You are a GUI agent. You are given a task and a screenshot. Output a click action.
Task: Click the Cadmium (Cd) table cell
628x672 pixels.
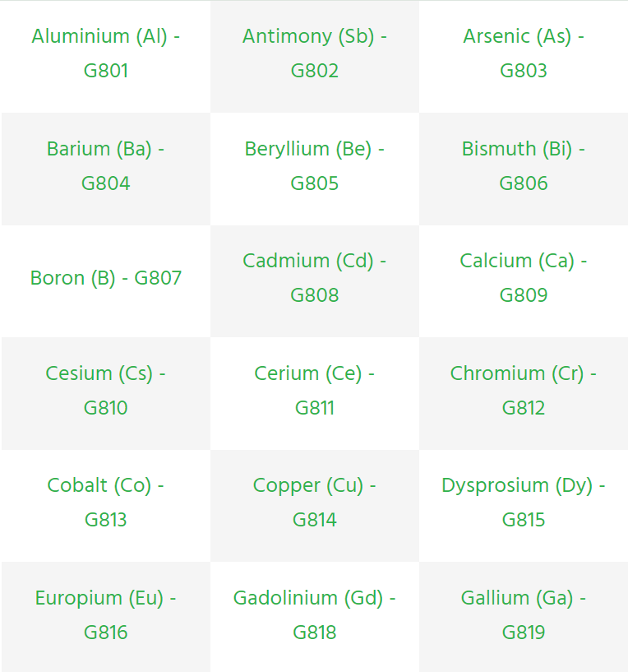tap(315, 281)
